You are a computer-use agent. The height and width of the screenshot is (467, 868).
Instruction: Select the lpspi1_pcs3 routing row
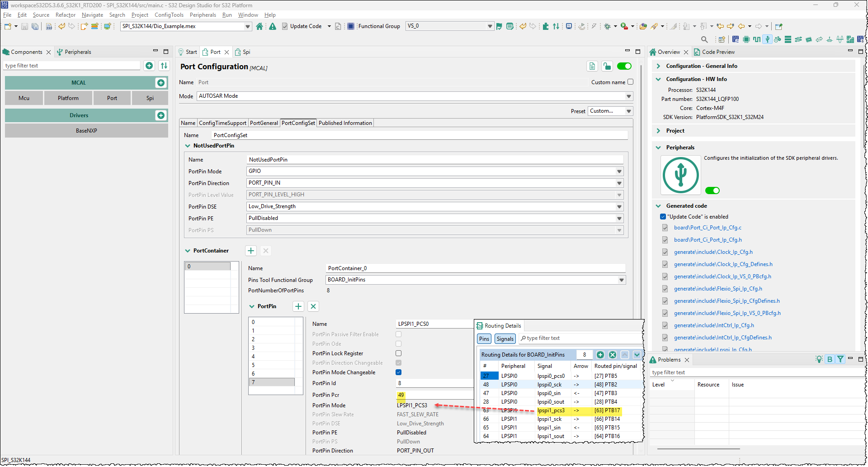pos(561,410)
